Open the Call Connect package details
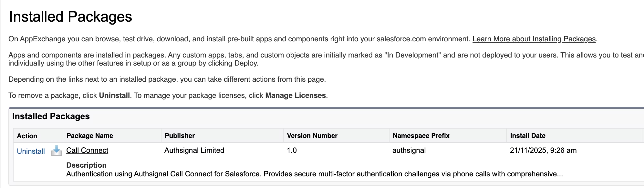Viewport: 644px width, 188px height. pyautogui.click(x=87, y=150)
